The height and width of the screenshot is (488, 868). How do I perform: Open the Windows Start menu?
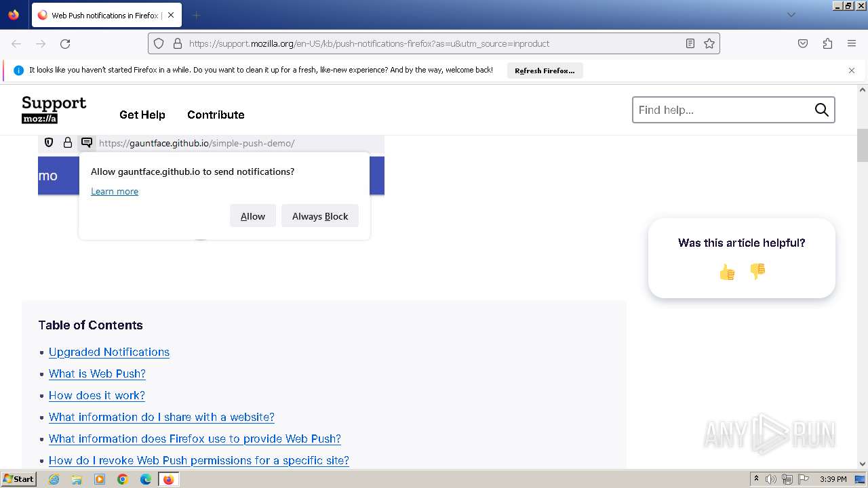click(x=18, y=479)
